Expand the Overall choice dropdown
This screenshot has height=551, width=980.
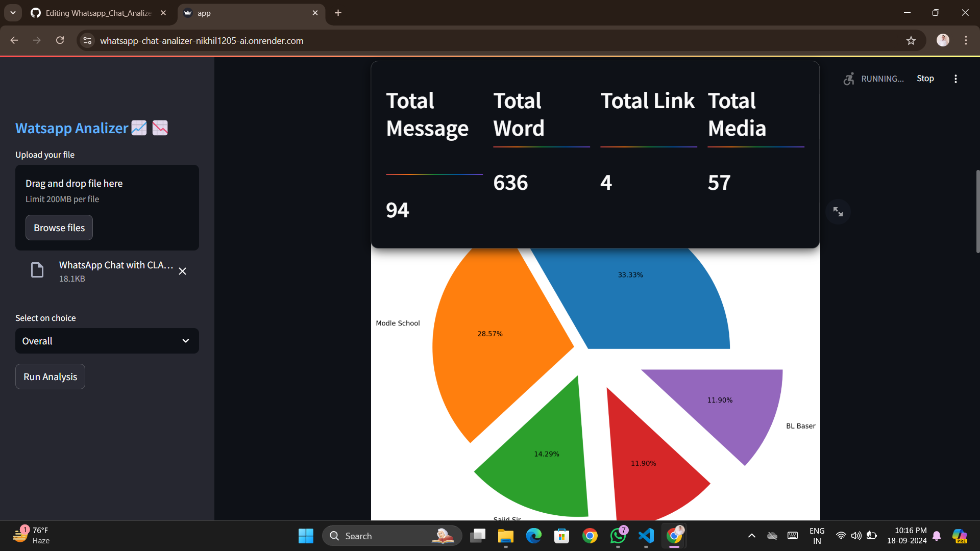tap(107, 341)
